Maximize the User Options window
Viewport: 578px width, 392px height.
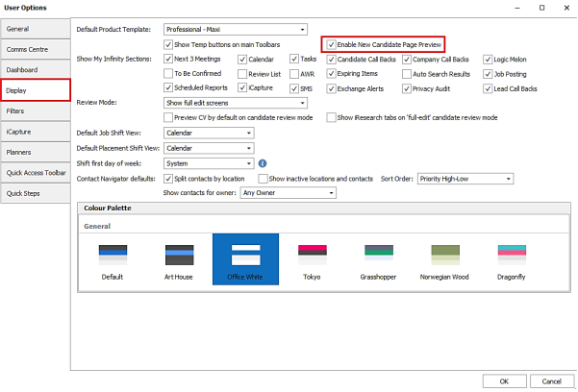[x=541, y=8]
